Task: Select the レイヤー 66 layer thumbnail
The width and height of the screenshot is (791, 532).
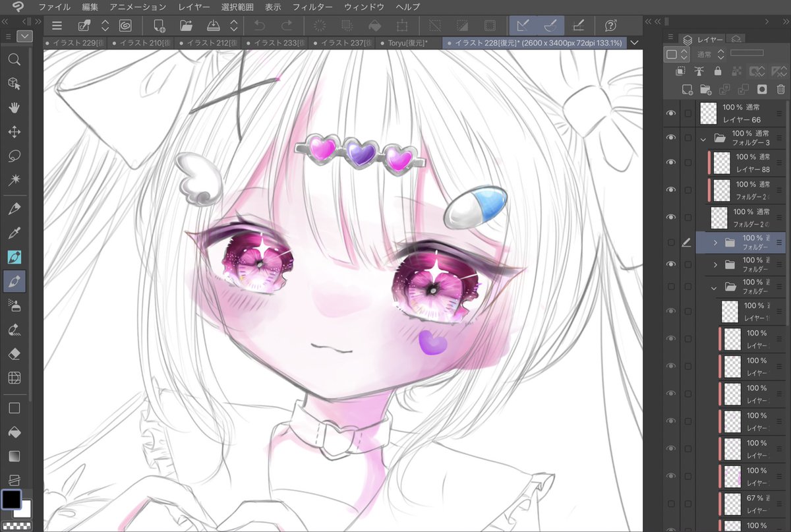Action: click(709, 113)
